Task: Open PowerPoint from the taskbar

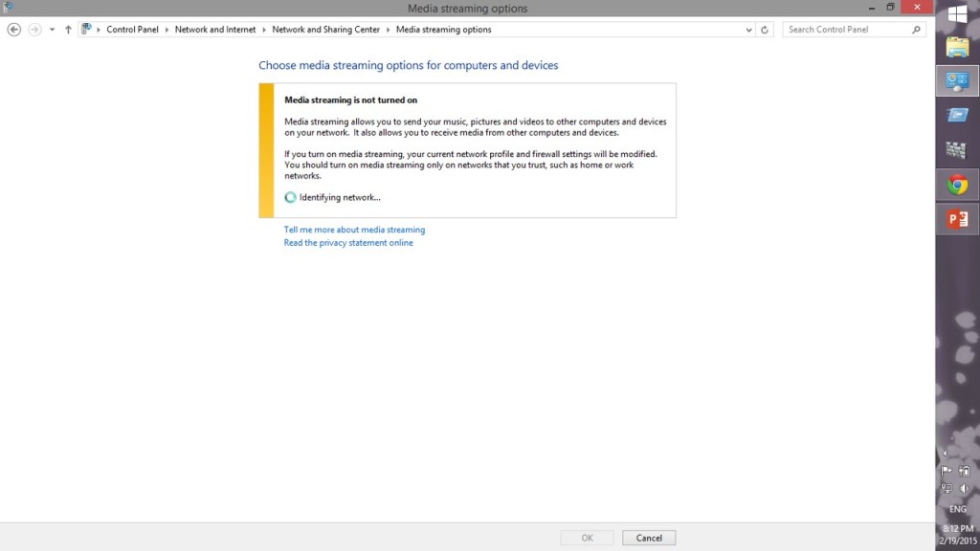Action: pyautogui.click(x=957, y=220)
